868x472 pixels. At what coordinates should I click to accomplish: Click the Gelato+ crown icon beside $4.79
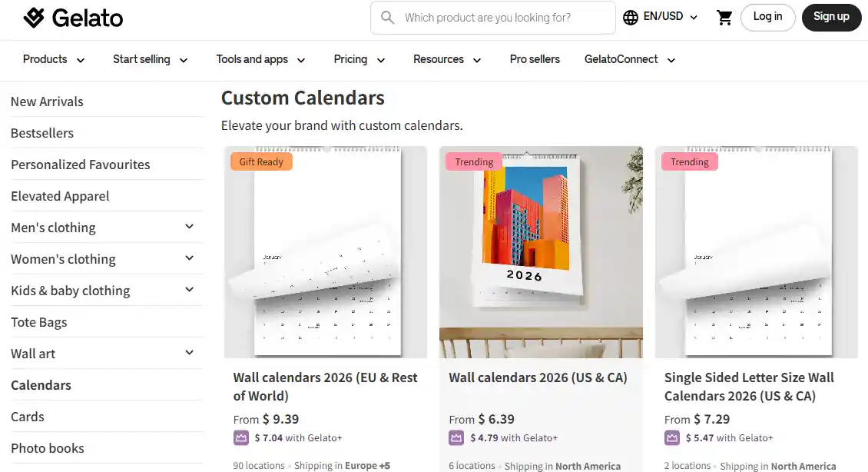(x=457, y=437)
